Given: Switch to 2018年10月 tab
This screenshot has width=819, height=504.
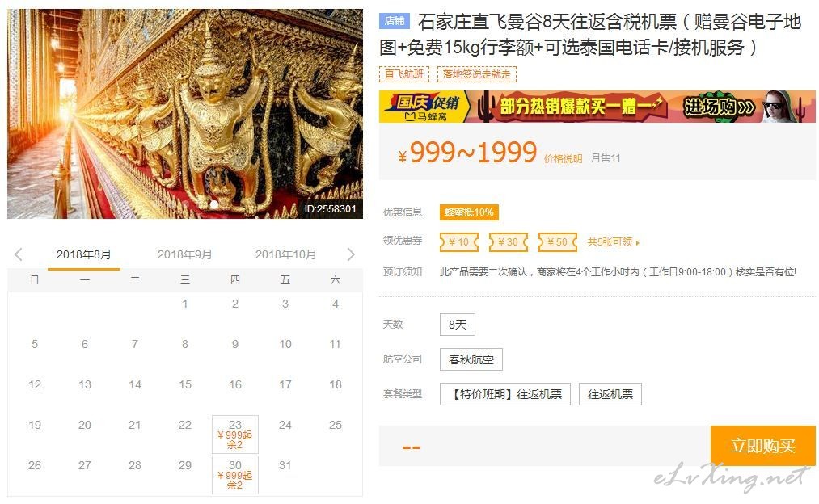Looking at the screenshot, I should (285, 254).
